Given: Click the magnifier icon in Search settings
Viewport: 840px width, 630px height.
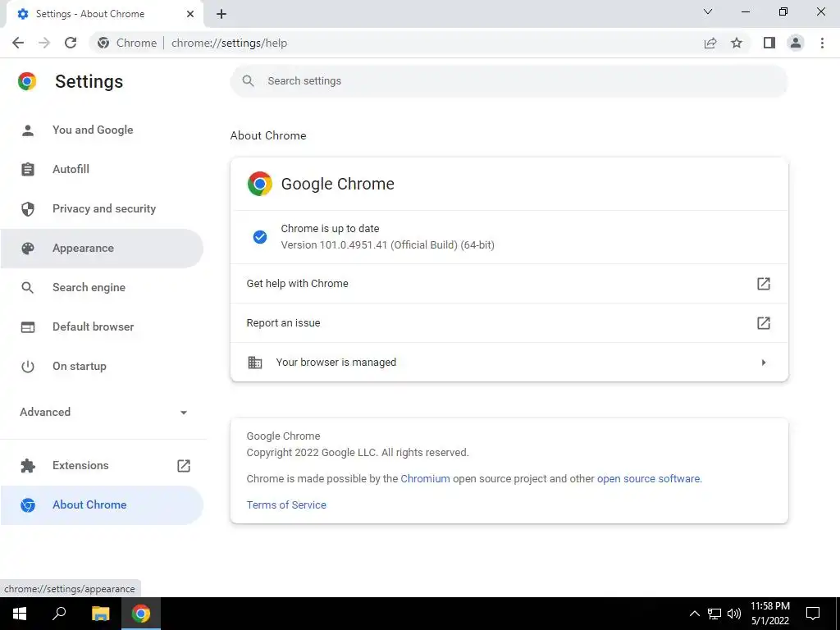Looking at the screenshot, I should point(248,81).
